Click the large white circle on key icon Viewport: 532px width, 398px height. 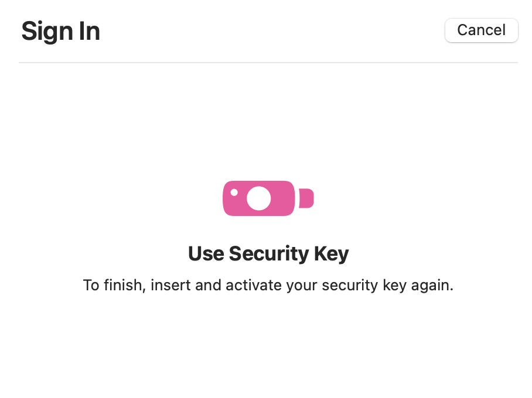click(258, 198)
